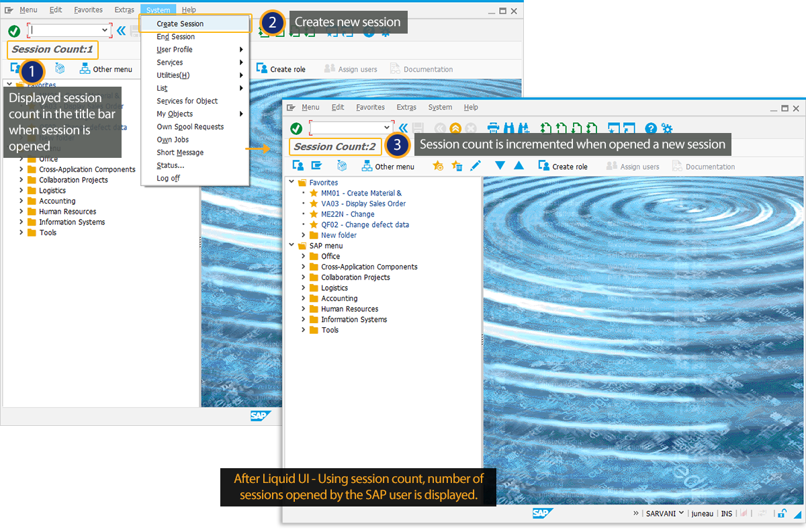This screenshot has height=532, width=806.
Task: Click the Back double-chevron icon in front window
Action: [403, 128]
